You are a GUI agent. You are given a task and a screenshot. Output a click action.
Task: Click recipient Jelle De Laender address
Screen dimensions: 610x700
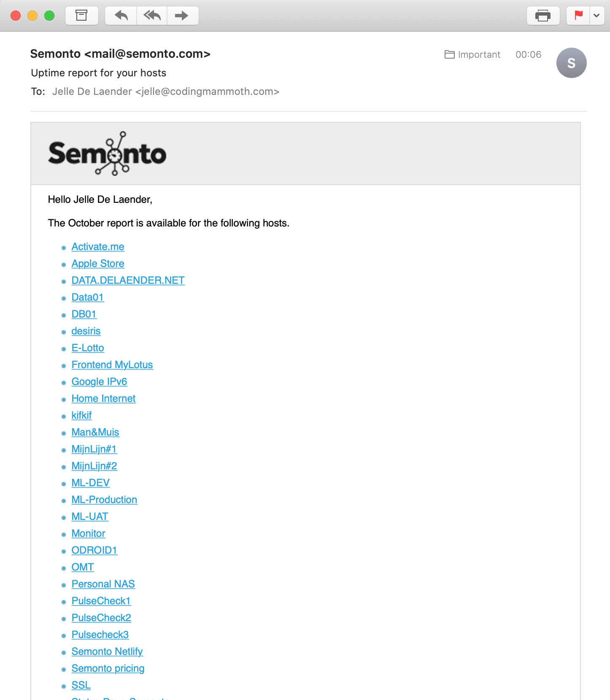point(165,92)
